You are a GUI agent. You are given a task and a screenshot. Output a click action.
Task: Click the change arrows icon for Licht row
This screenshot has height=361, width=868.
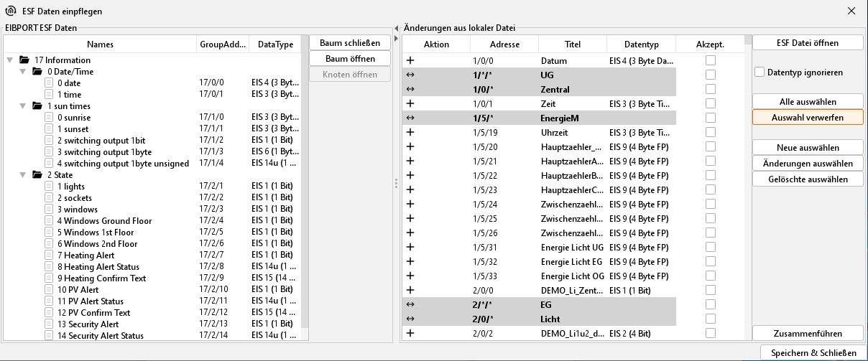(x=410, y=319)
